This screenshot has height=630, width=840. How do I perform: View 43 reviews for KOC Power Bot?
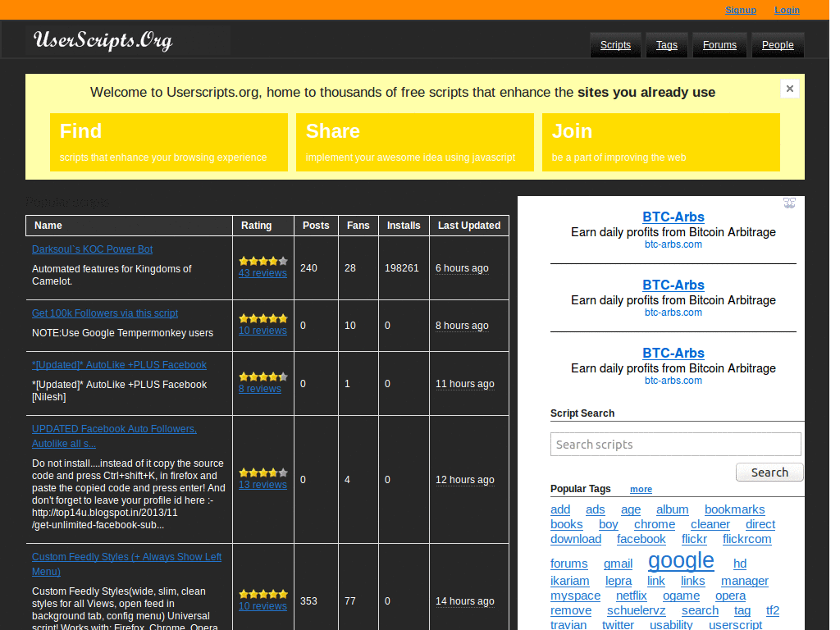pyautogui.click(x=262, y=273)
